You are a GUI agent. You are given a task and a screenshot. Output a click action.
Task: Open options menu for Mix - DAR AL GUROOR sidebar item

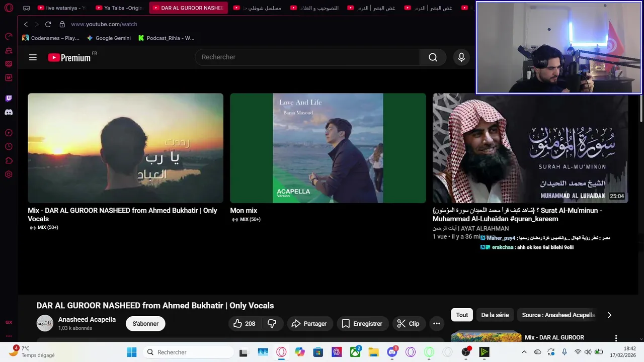coord(616,338)
